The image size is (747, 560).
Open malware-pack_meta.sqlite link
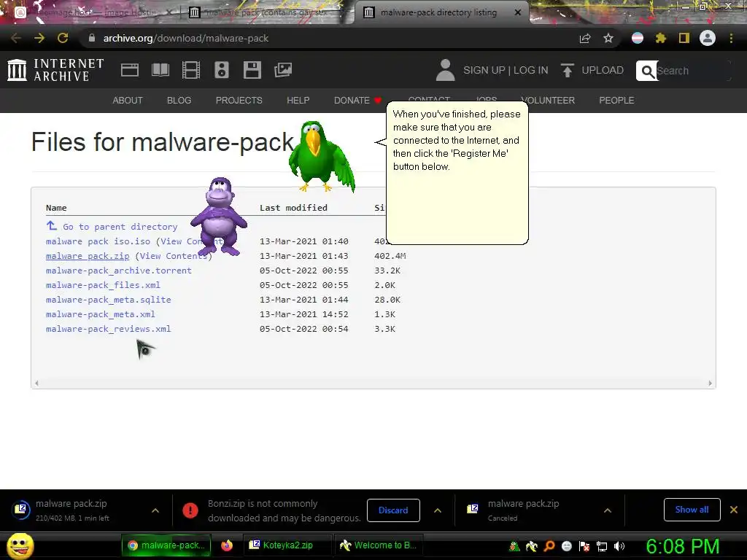click(108, 300)
